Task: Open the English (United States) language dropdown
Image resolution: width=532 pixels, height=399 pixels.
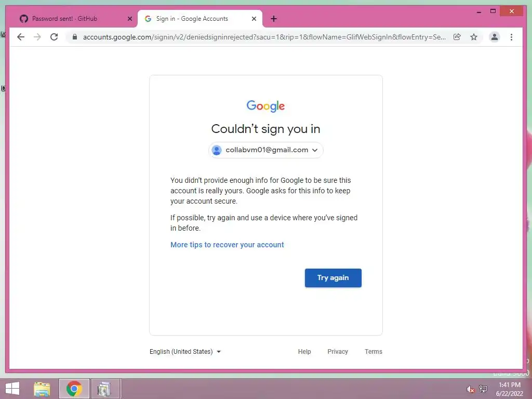Action: 185,352
